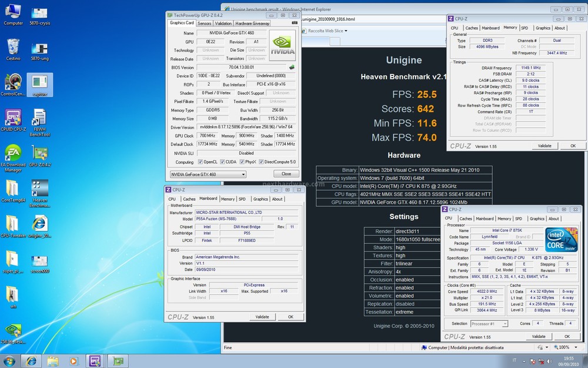Toggle the DirectCompute 5.0 checkbox

pos(261,162)
